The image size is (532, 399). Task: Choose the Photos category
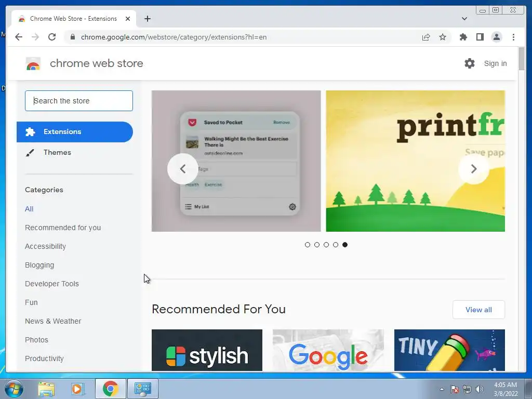point(37,340)
